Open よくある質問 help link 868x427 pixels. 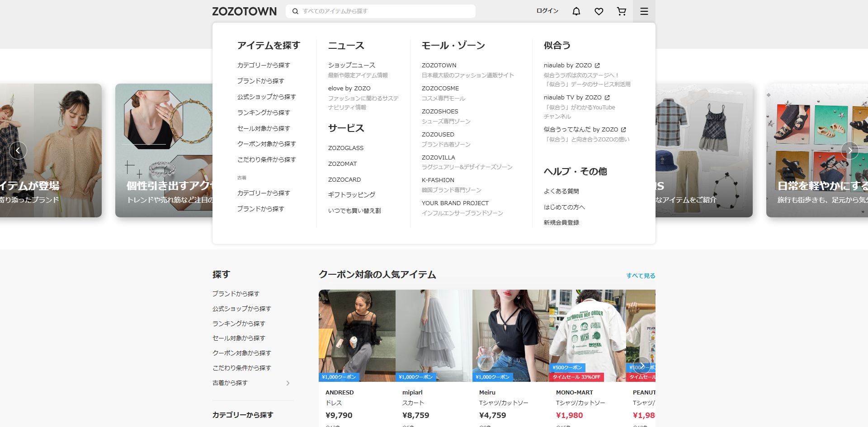tap(561, 191)
